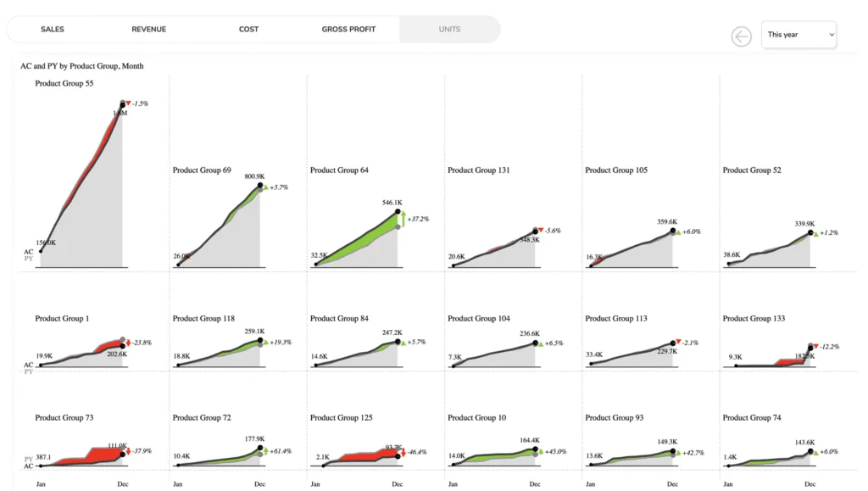The width and height of the screenshot is (868, 491).
Task: Switch to the SALES tab
Action: (53, 29)
